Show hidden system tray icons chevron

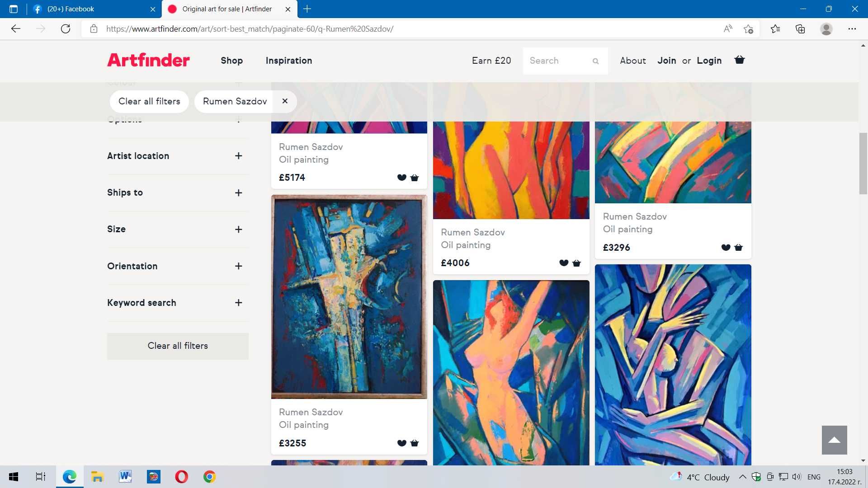[x=742, y=477]
